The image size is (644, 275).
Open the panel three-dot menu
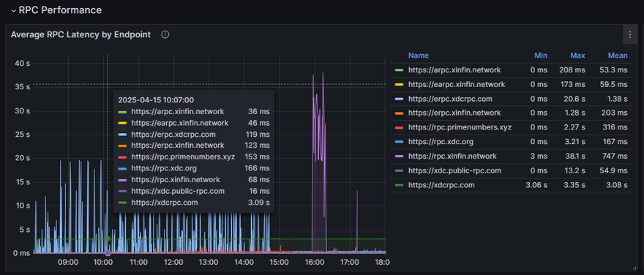(630, 34)
